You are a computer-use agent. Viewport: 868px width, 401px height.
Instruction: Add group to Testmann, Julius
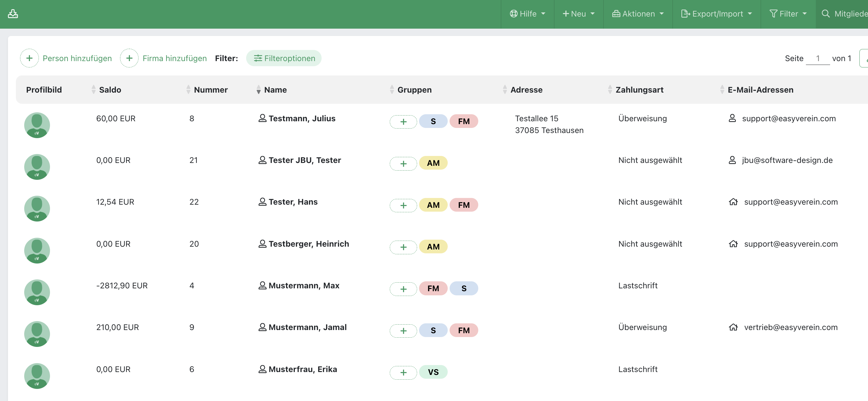(403, 122)
